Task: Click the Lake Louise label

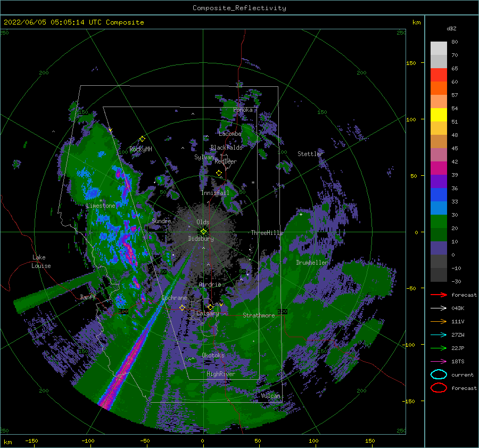Action: pos(41,262)
